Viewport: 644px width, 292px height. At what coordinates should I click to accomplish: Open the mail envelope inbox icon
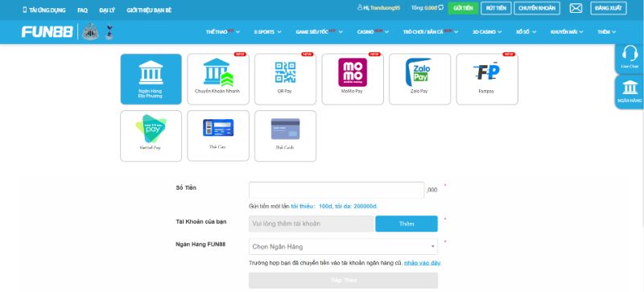point(576,8)
